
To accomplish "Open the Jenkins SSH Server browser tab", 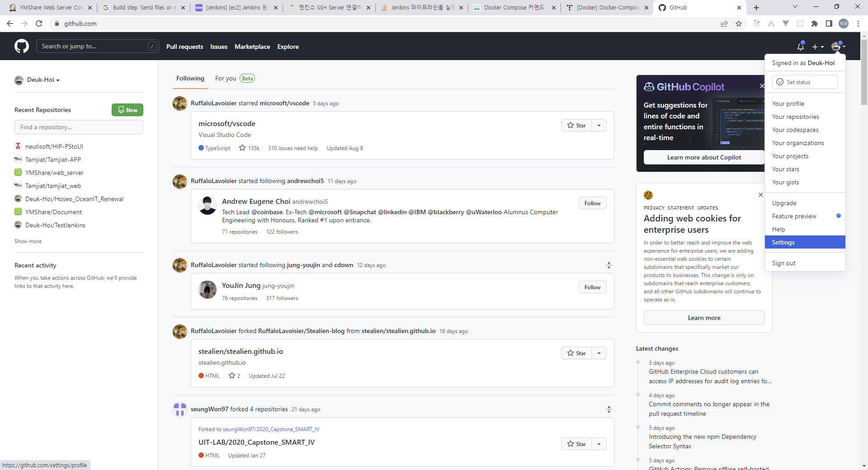I will point(329,8).
